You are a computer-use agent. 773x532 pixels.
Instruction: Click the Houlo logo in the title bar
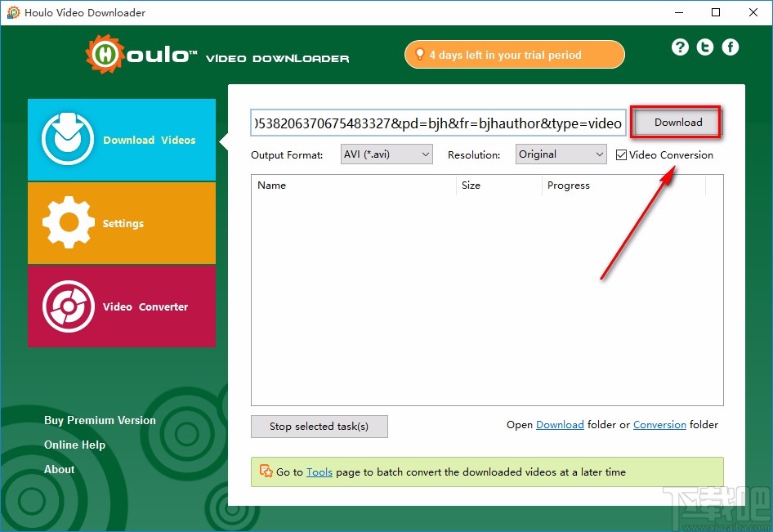click(x=13, y=12)
